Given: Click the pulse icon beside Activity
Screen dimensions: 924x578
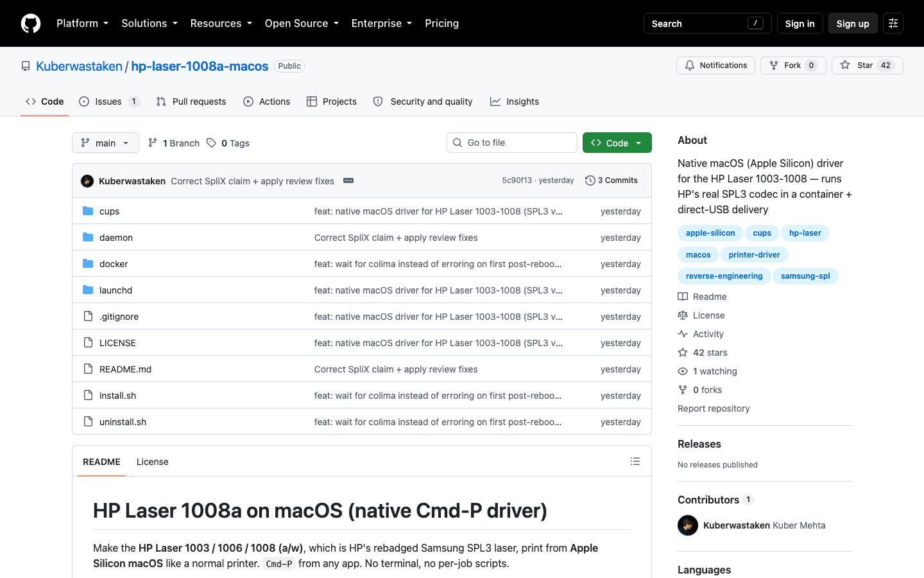Looking at the screenshot, I should click(x=683, y=334).
